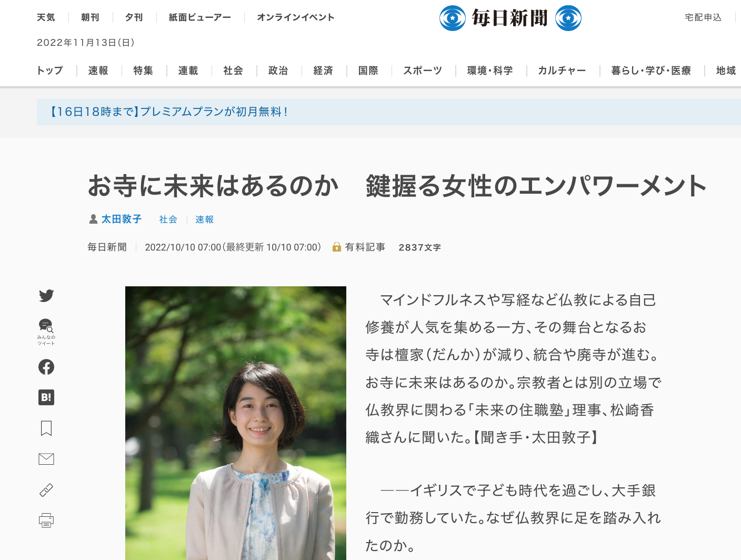
Task: Enlarge the woman's portrait article photo
Action: click(x=236, y=423)
